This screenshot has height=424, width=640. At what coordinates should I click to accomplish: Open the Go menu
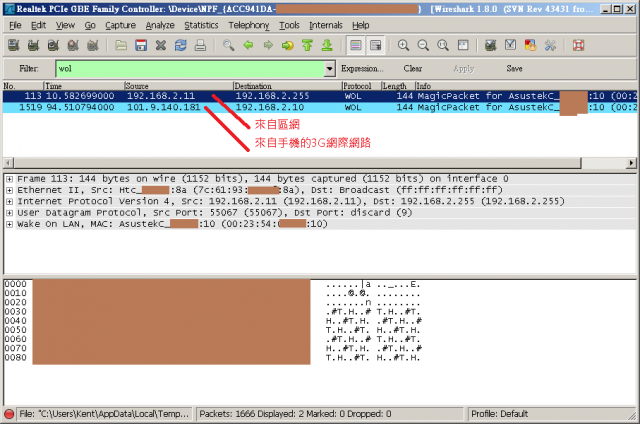90,25
